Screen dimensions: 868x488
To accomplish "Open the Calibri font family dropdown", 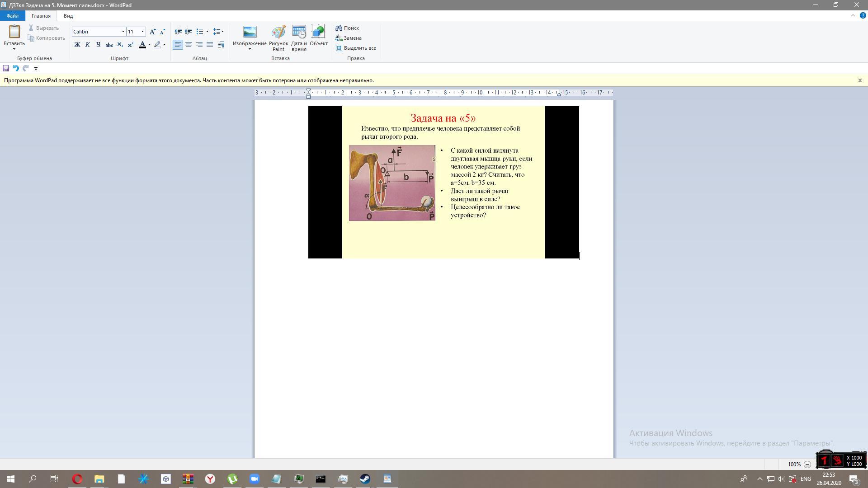I will 123,32.
